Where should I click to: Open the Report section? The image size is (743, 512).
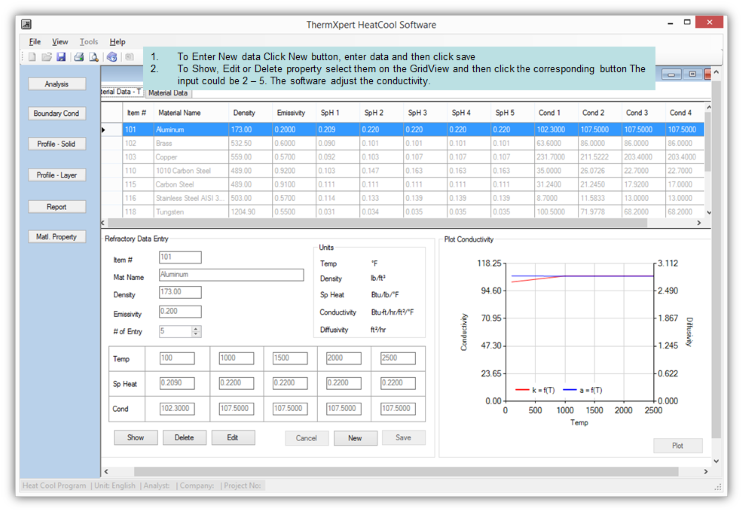pos(57,207)
